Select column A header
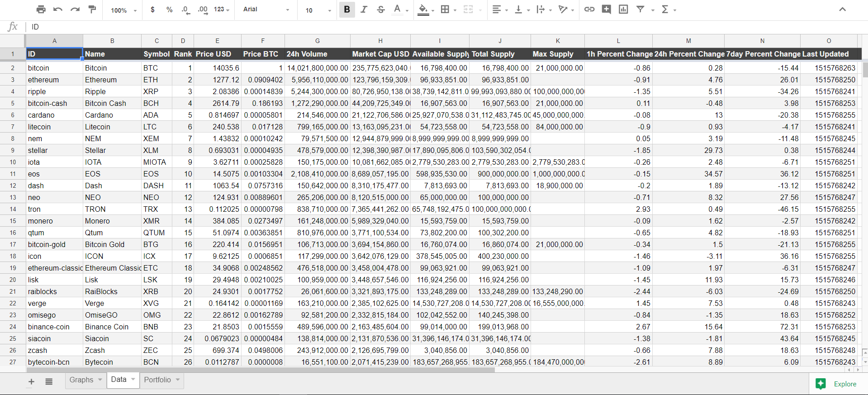This screenshot has height=395, width=868. pyautogui.click(x=54, y=41)
